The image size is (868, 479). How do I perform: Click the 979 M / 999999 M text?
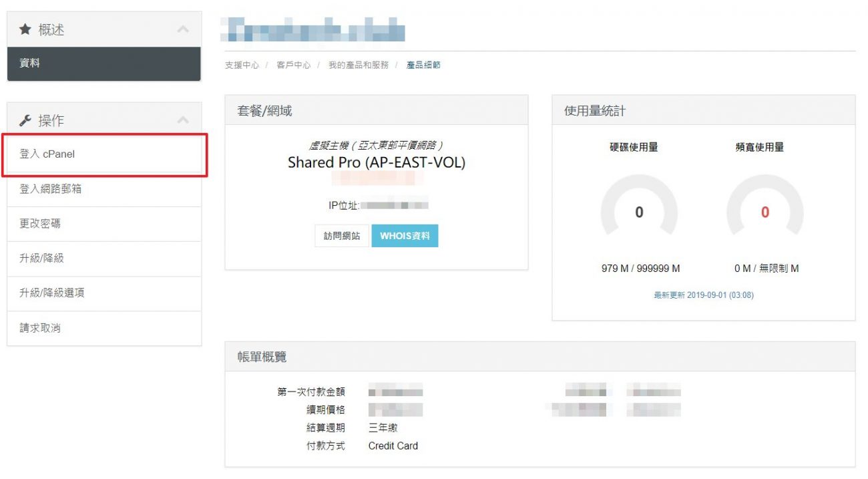pos(640,269)
